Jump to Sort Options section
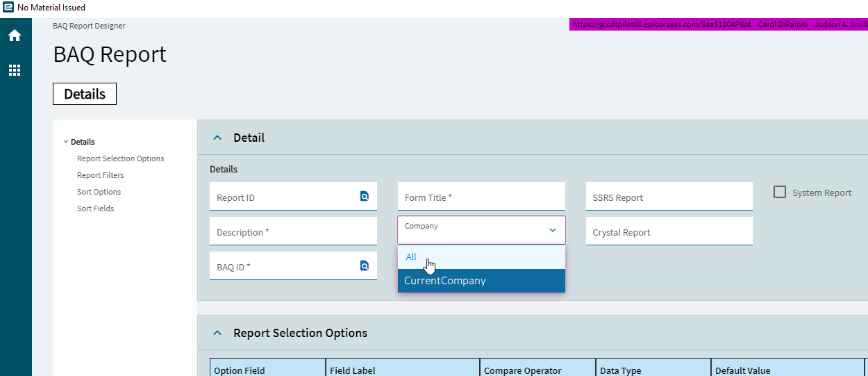 [x=99, y=192]
